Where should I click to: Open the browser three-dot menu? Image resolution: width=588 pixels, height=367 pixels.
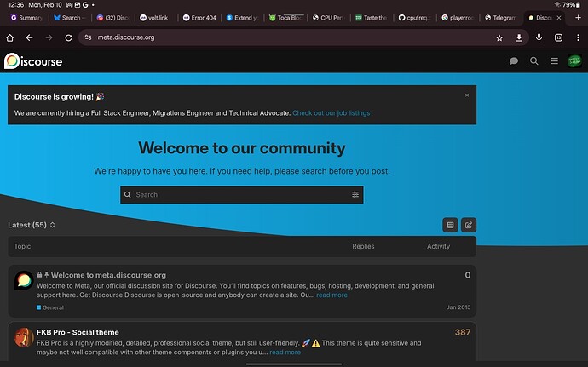[578, 37]
